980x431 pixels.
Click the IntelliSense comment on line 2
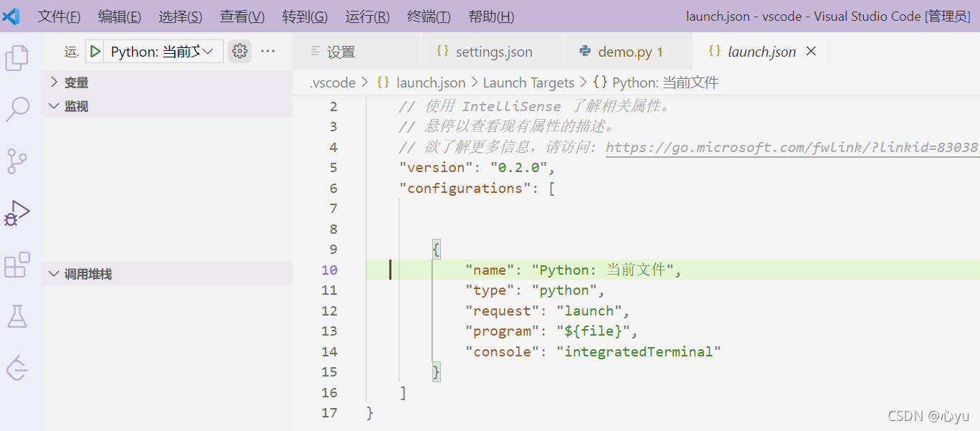coord(534,107)
